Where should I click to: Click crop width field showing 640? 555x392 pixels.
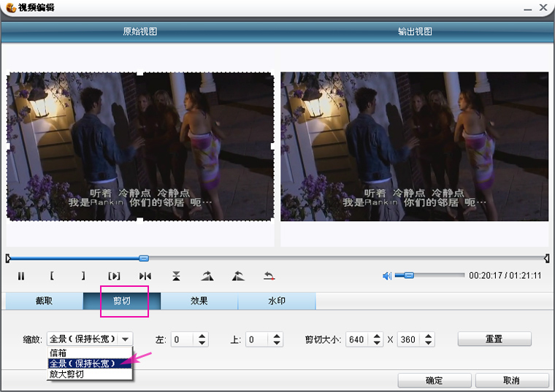(358, 339)
